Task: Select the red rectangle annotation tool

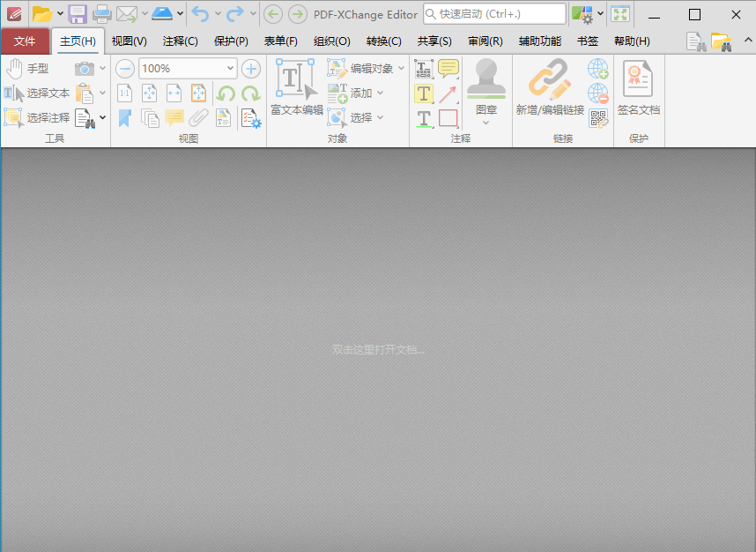Action: coord(448,118)
